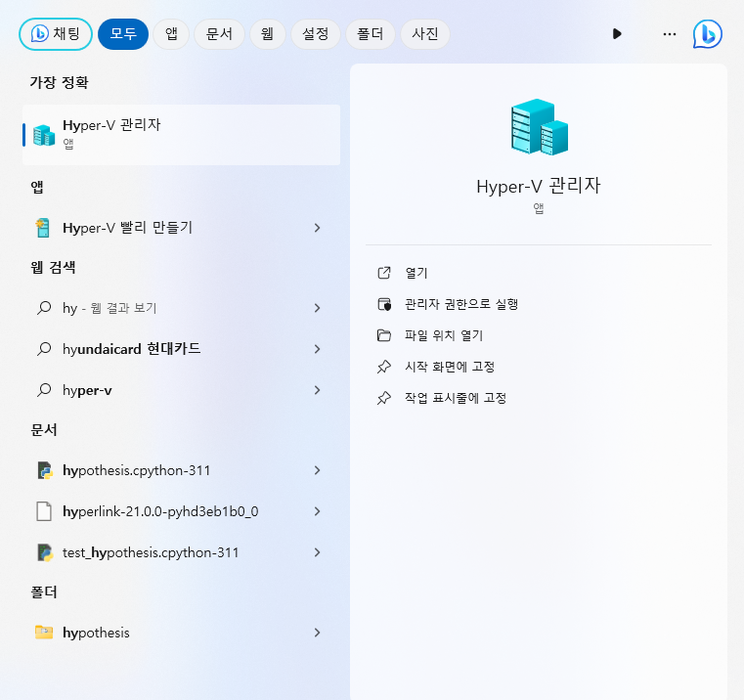Viewport: 744px width, 700px height.
Task: Expand hyperlink-21.0.0-pyhd3eb1b0_0 chevron
Action: (x=317, y=511)
